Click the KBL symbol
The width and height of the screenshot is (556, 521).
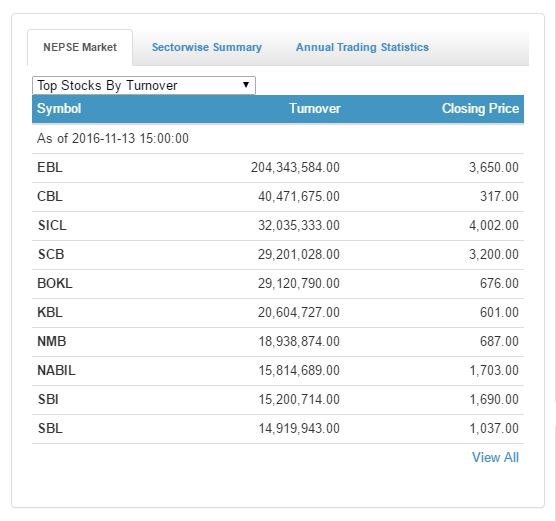50,312
